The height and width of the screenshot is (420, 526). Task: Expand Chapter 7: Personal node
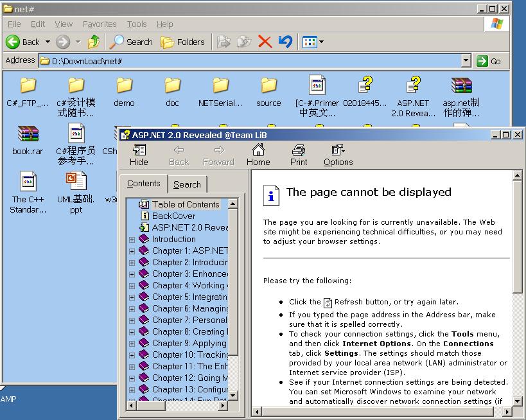132,320
